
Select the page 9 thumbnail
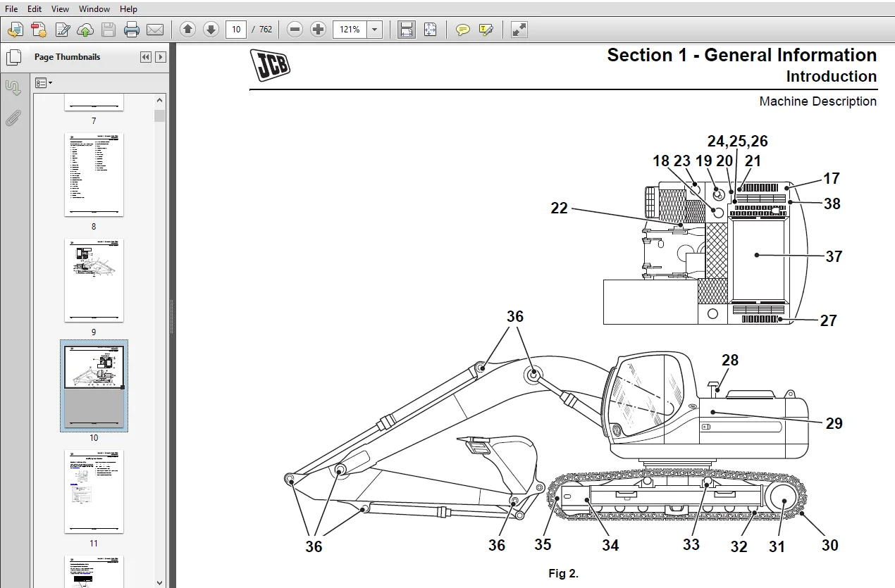pos(94,280)
